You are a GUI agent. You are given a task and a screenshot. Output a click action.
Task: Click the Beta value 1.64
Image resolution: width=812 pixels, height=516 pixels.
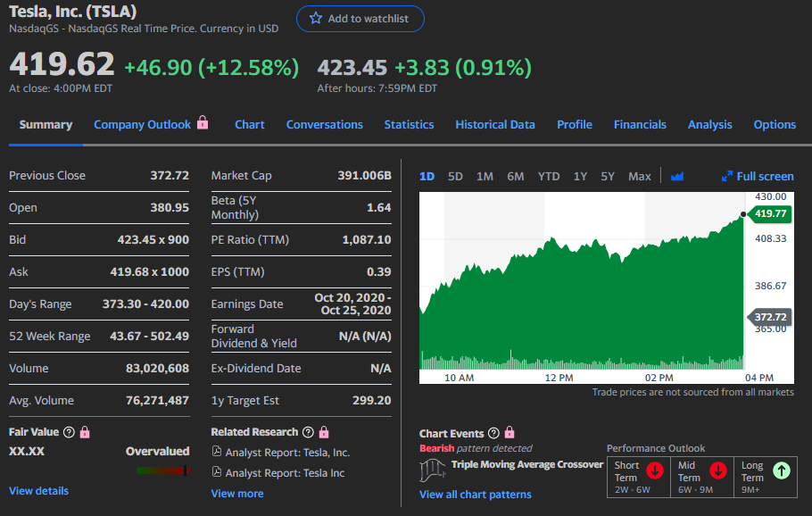[x=379, y=208]
